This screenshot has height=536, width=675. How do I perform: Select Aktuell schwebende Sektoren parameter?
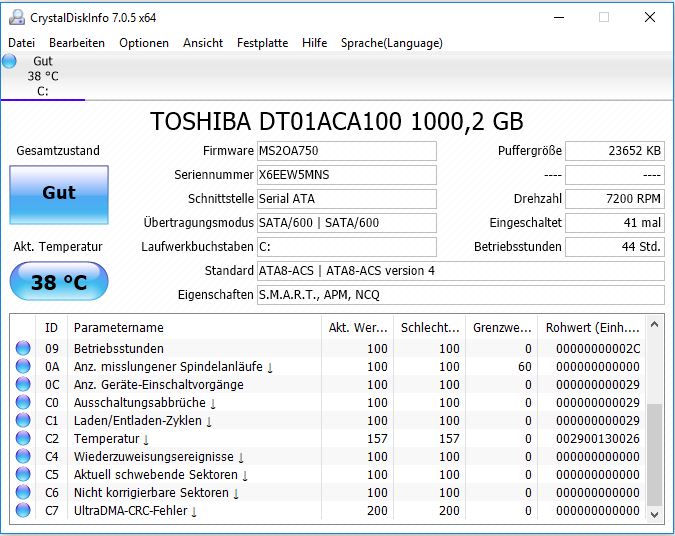(161, 474)
